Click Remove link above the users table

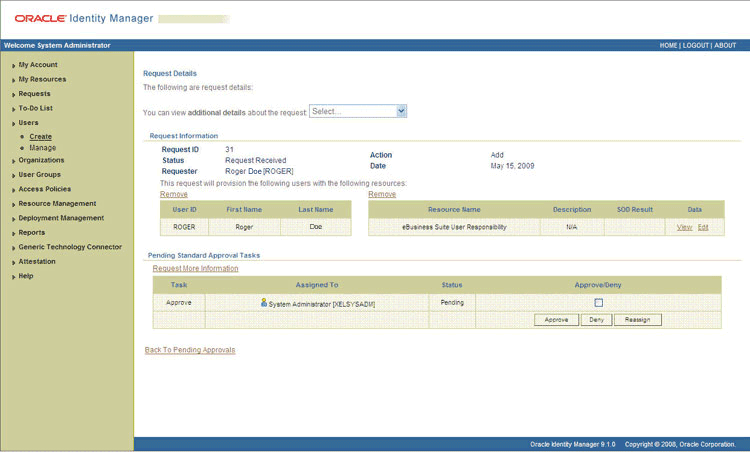[x=174, y=194]
